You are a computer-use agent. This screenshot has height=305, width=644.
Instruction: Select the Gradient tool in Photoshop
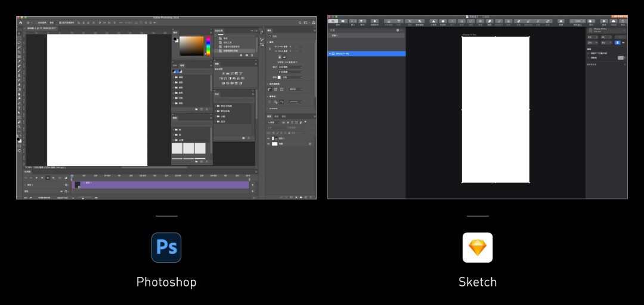click(x=19, y=89)
